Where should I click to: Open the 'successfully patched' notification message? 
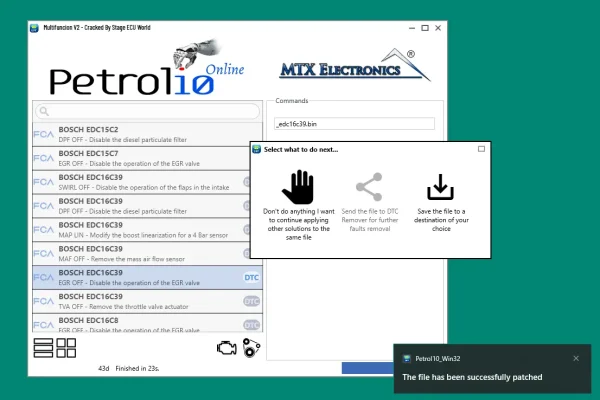(x=472, y=378)
